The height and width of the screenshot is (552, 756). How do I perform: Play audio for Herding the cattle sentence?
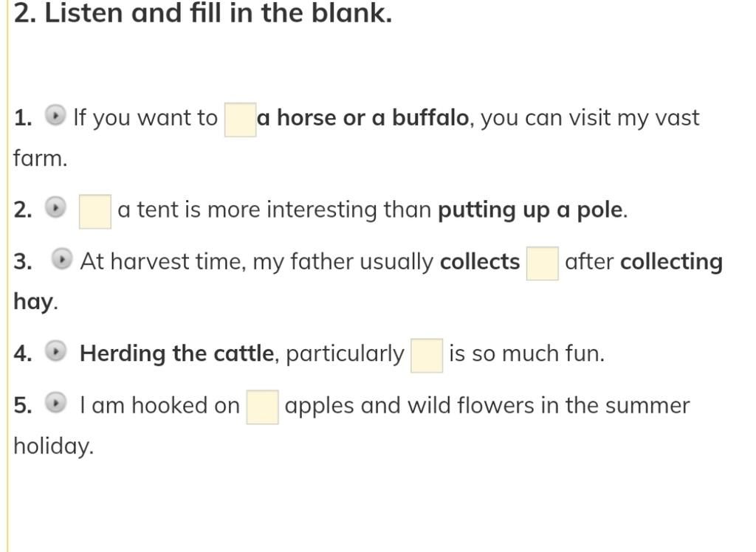tap(55, 351)
